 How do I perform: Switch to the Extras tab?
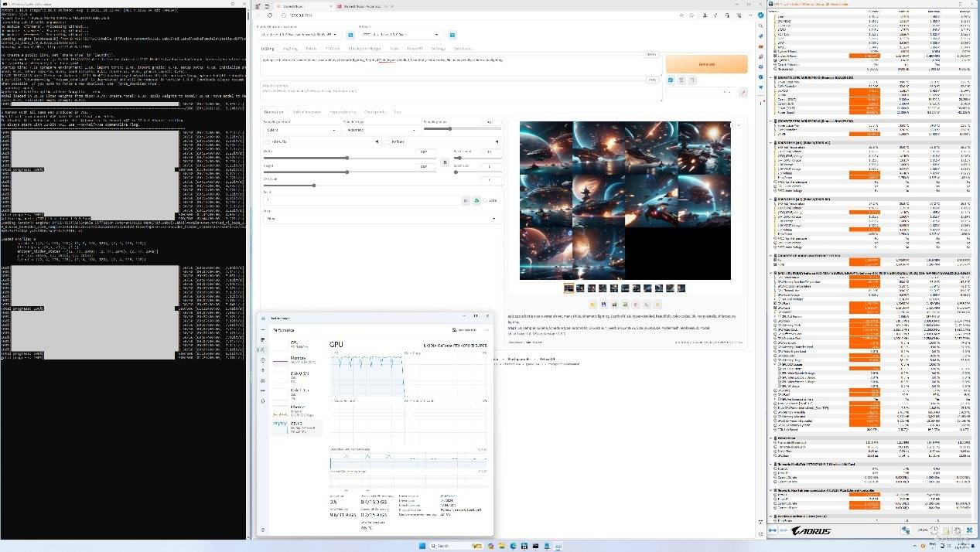(x=311, y=49)
